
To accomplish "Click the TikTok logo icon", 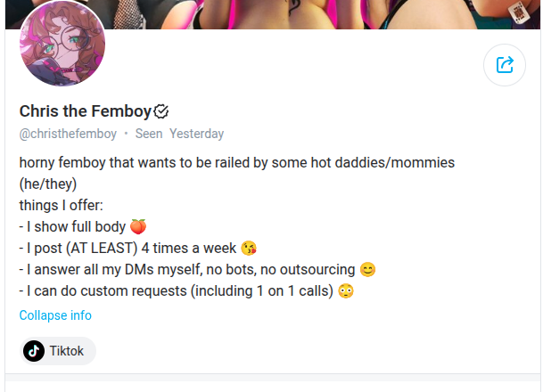I will 34,351.
